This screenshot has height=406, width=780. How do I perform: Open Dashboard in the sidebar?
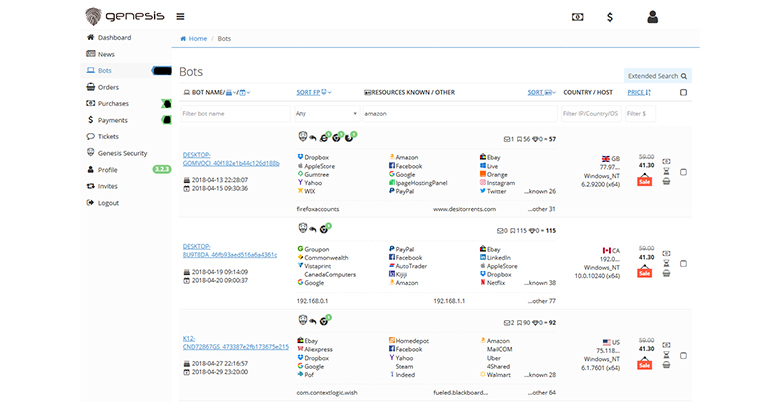click(x=114, y=37)
